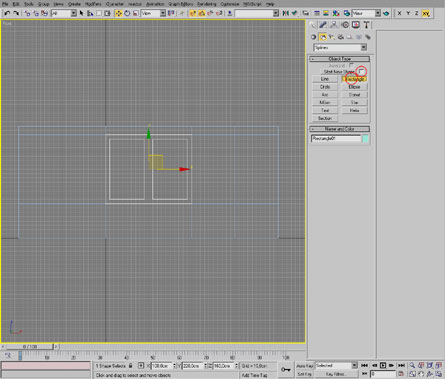445x379 pixels.
Task: Open the Render Scene dialog
Action: click(347, 13)
